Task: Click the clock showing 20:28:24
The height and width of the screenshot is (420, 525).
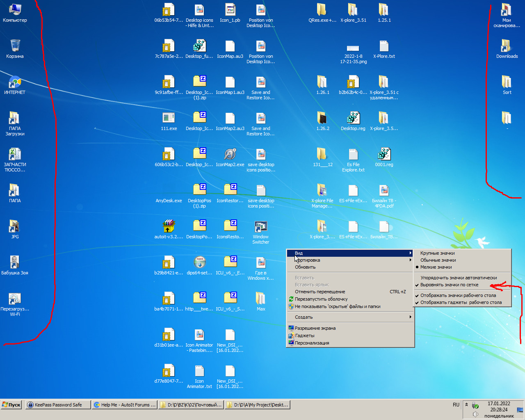Action: click(x=498, y=409)
